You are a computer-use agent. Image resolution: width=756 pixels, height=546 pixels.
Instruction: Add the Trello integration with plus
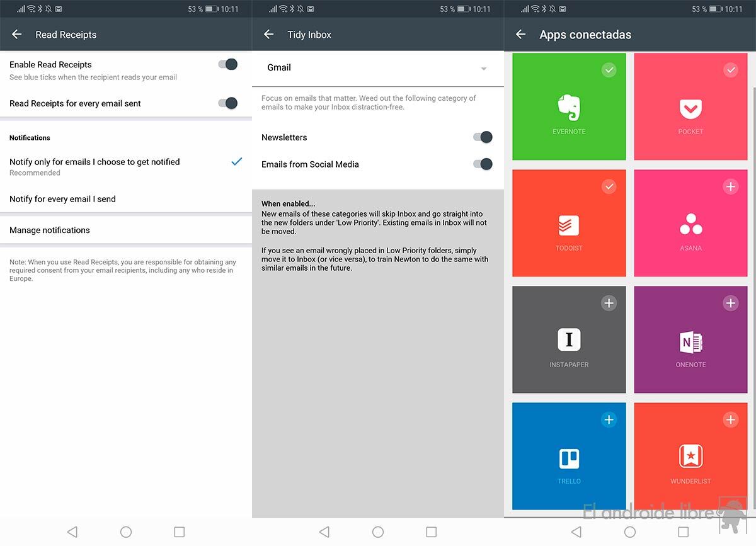(609, 419)
